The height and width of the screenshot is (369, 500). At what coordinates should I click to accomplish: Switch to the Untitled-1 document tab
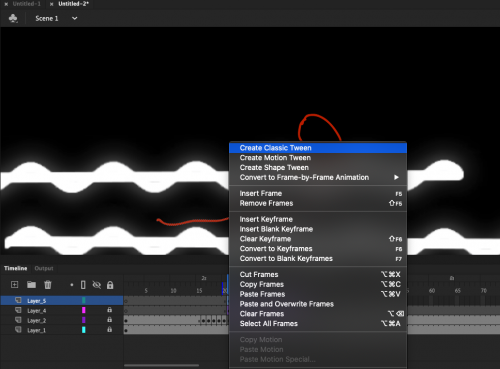27,4
